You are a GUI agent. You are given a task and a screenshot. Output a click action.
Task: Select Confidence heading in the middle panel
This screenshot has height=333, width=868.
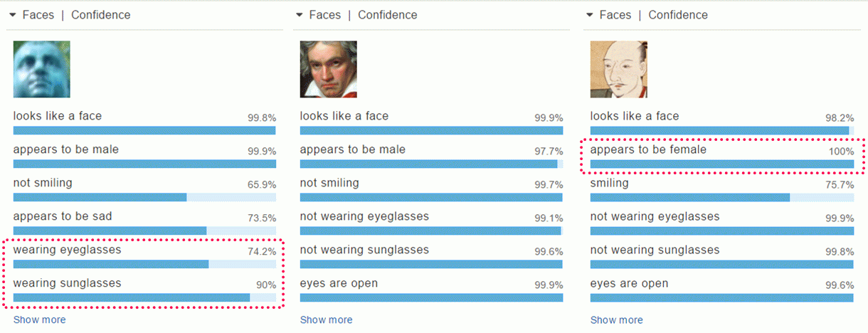click(x=387, y=15)
